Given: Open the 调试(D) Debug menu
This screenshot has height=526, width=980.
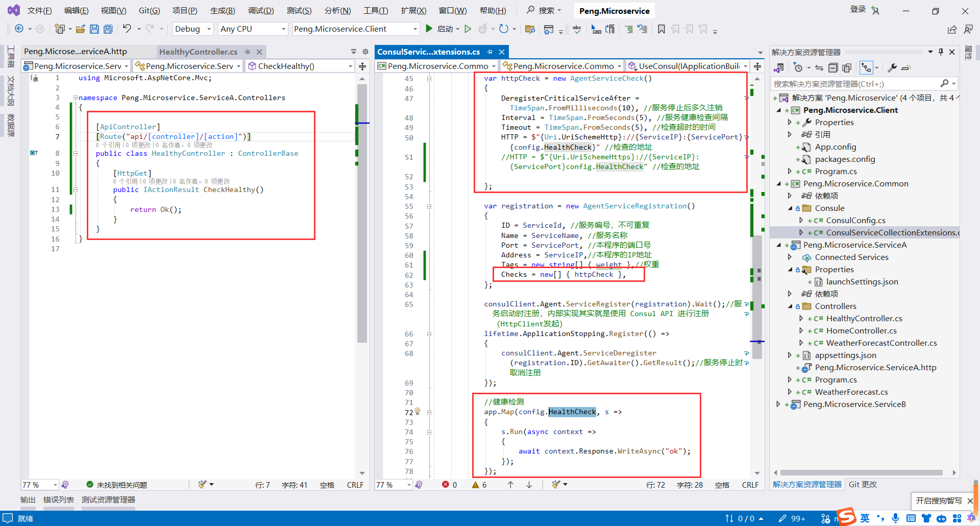Looking at the screenshot, I should (260, 11).
